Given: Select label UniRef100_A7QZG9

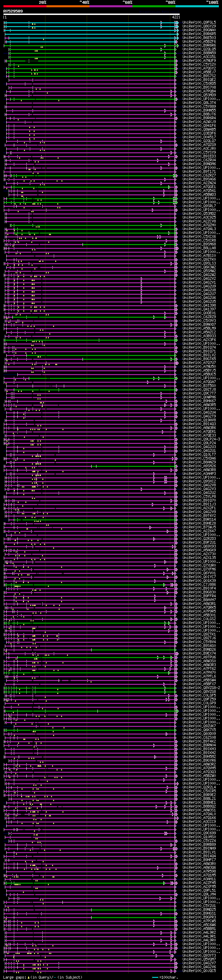Looking at the screenshot, I should click(199, 145).
